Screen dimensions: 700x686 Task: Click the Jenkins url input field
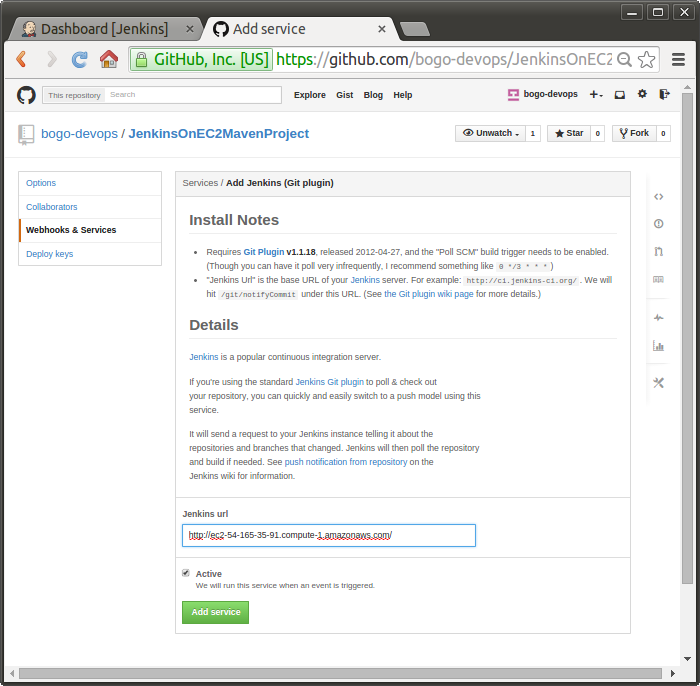point(329,535)
